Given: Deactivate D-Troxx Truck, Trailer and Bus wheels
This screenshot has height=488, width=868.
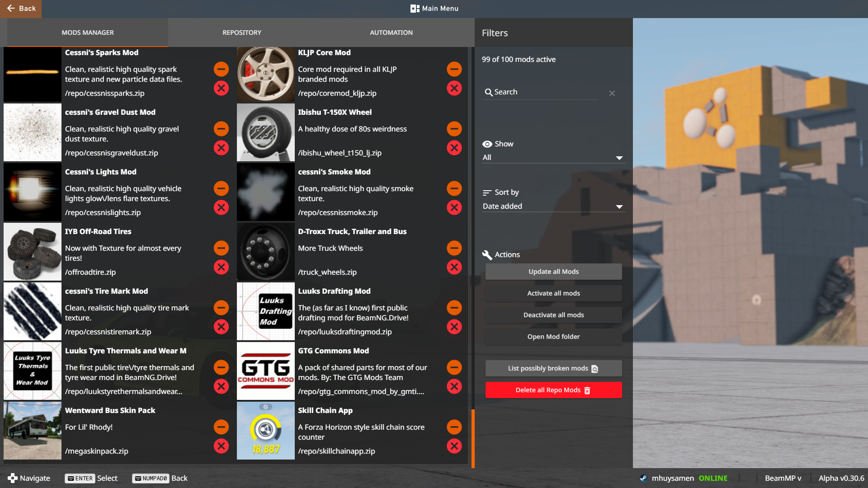Looking at the screenshot, I should [454, 248].
